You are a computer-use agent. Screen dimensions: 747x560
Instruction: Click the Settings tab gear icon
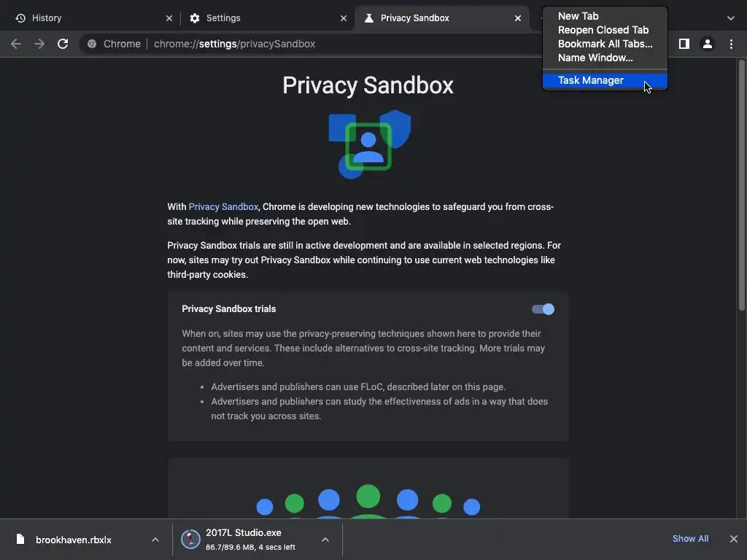(194, 18)
